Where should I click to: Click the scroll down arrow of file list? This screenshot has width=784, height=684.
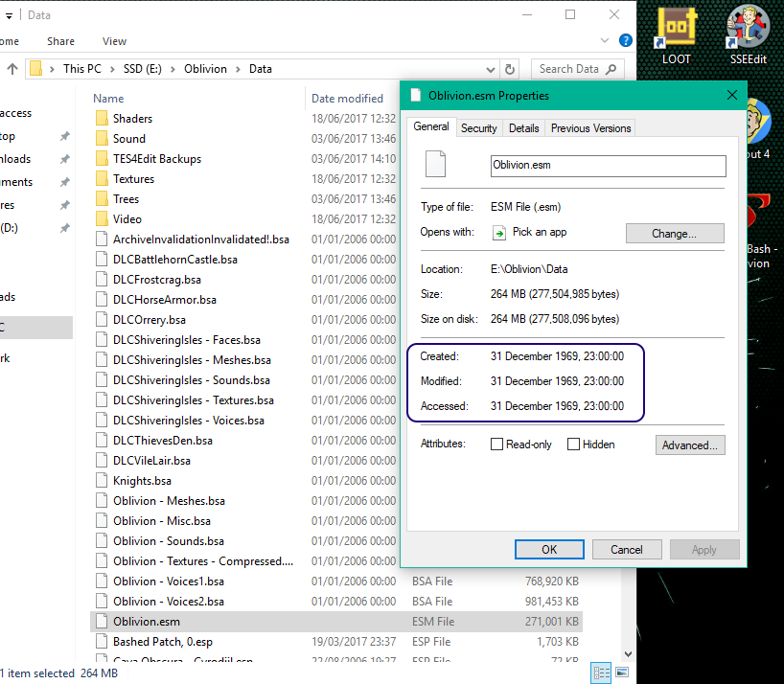coord(629,654)
